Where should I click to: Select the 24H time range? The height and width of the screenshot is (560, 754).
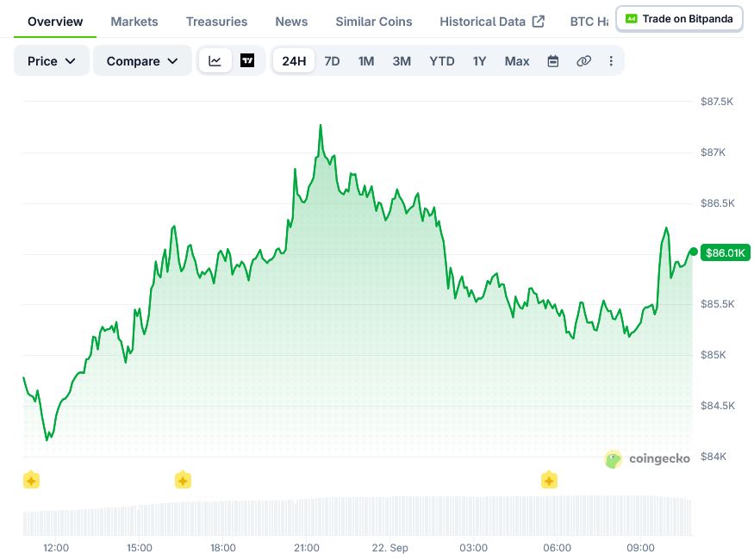[294, 61]
